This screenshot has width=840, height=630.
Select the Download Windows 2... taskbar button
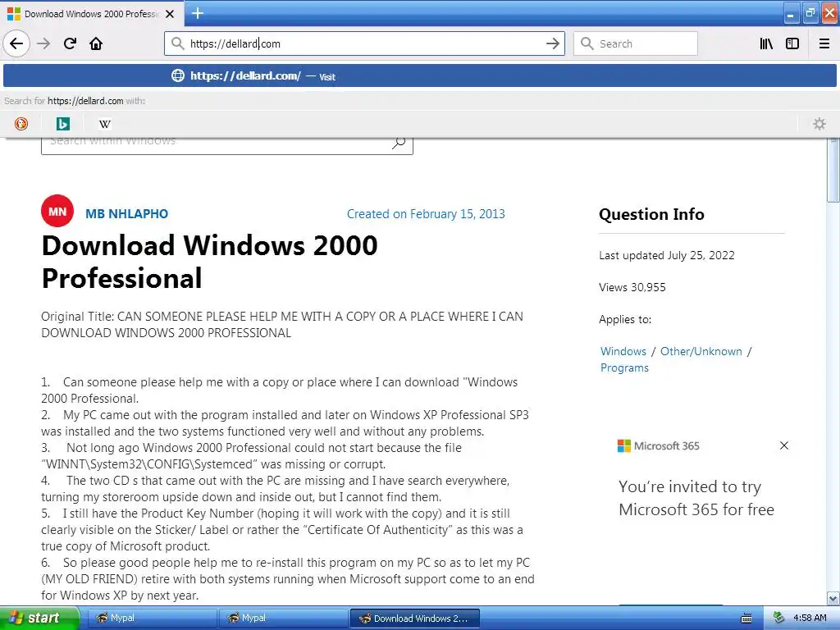pos(414,619)
